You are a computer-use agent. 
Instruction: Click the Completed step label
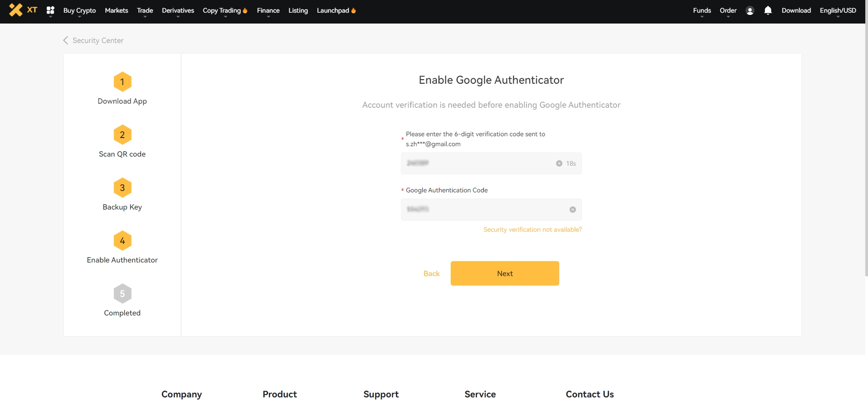123,313
